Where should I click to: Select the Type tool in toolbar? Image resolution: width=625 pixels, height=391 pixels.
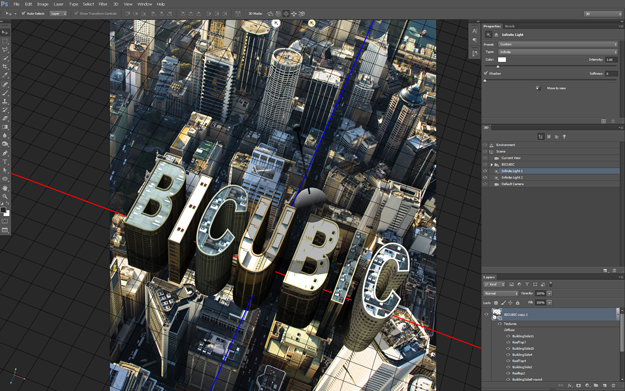(x=5, y=161)
